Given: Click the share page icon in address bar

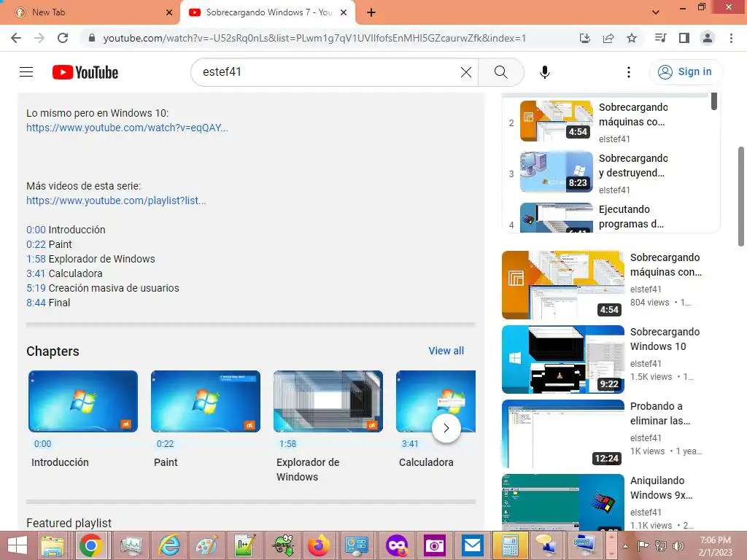Looking at the screenshot, I should [x=608, y=38].
